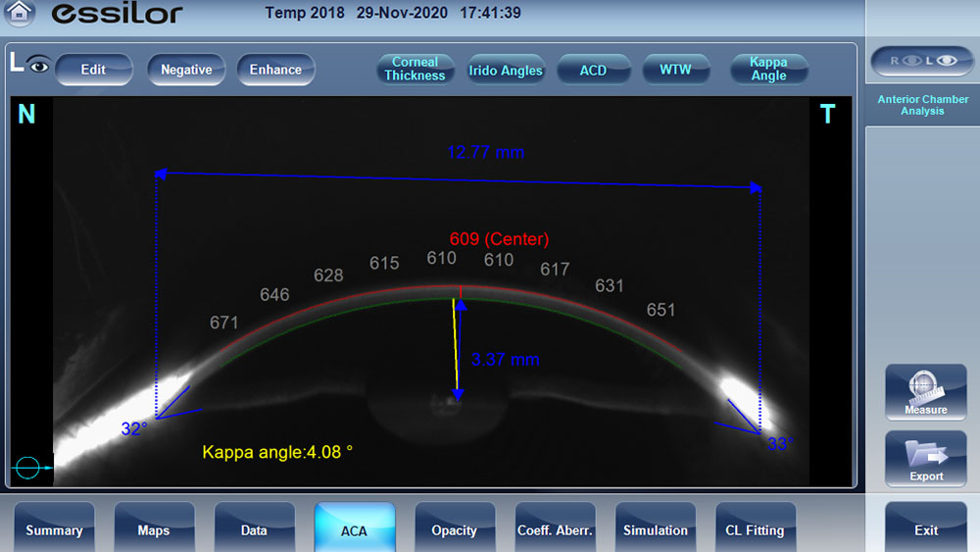Click the 628 thickness value
Image resolution: width=980 pixels, height=552 pixels.
coord(328,276)
